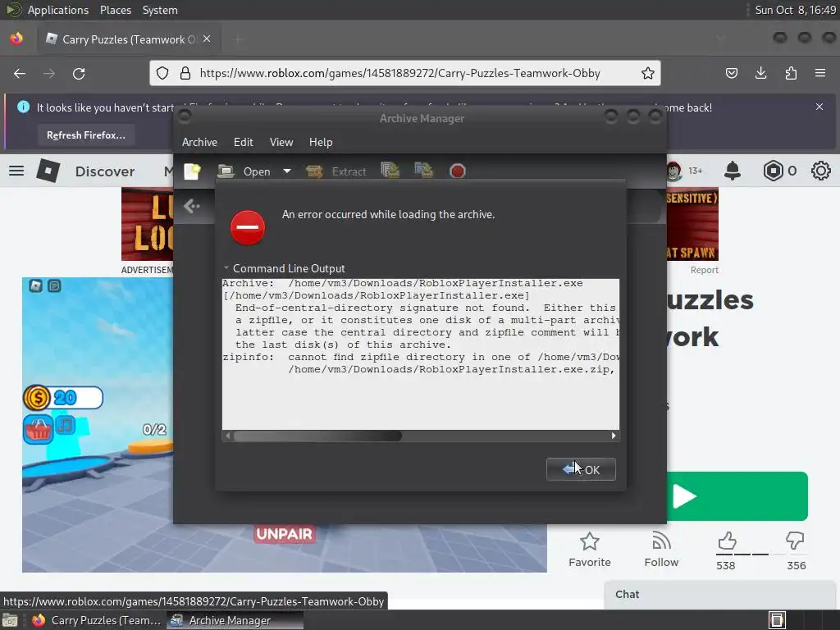Click the green Play button
The height and width of the screenshot is (630, 840).
coord(737,496)
